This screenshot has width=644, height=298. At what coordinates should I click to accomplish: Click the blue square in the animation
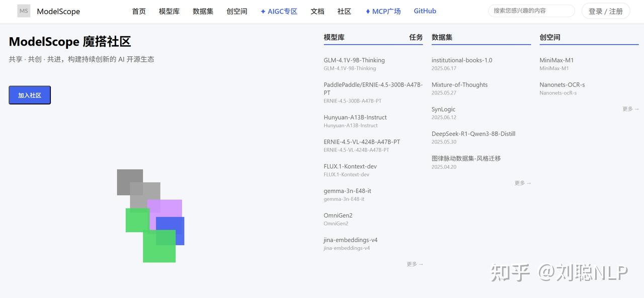(x=170, y=231)
